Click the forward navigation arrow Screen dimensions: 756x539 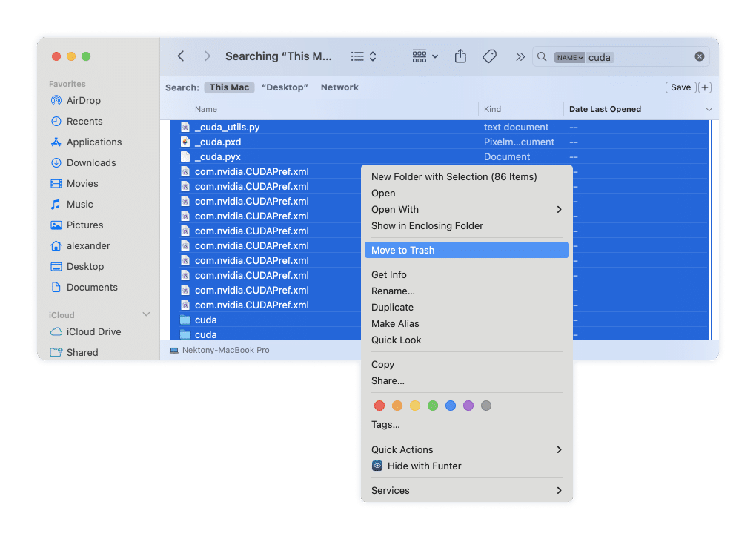point(208,56)
